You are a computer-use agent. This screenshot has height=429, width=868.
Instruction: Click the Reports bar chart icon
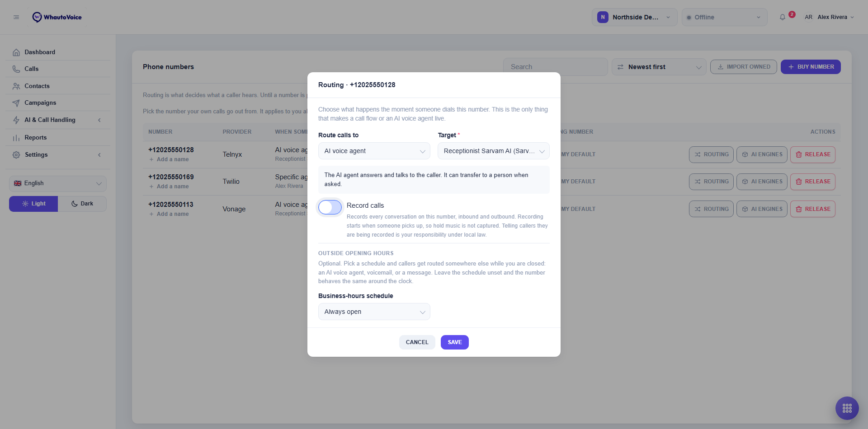pos(16,138)
